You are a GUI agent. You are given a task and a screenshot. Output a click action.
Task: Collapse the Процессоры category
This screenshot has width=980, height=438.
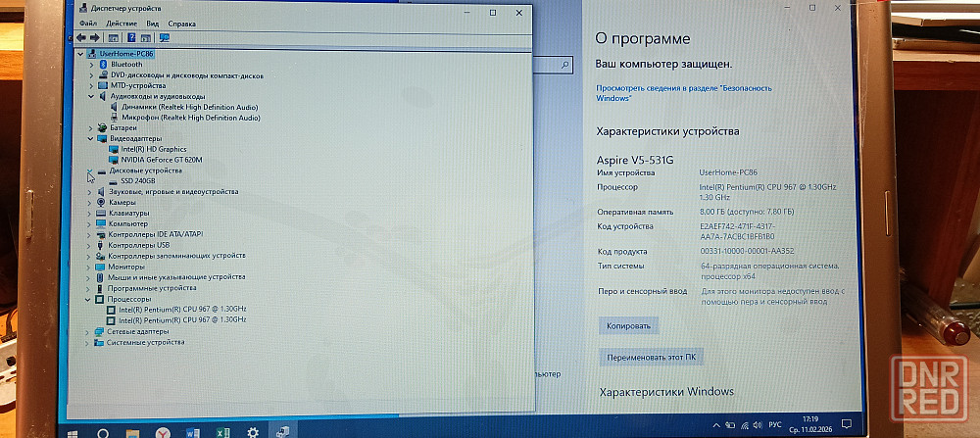90,299
